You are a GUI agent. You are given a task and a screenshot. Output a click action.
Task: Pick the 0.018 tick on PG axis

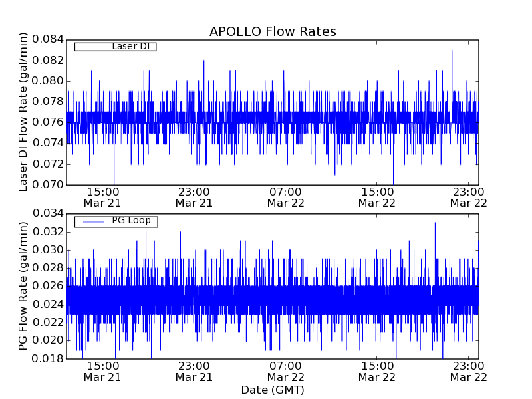(x=48, y=358)
